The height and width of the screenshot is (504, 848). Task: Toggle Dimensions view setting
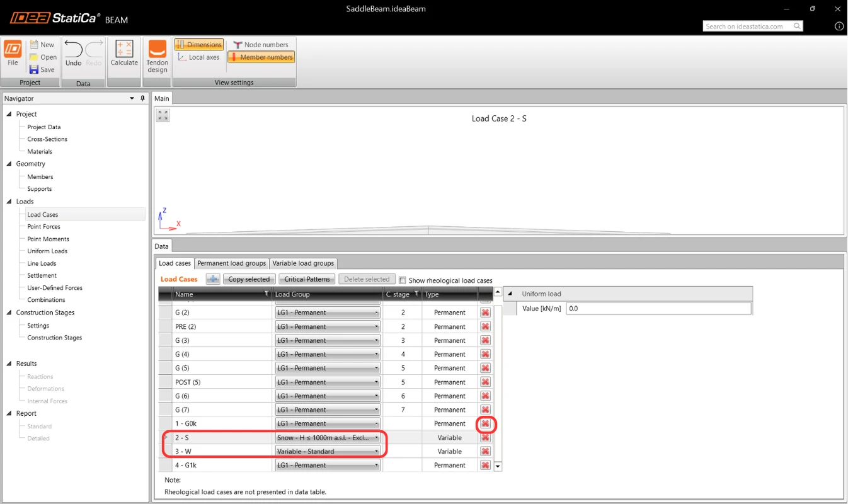[198, 45]
